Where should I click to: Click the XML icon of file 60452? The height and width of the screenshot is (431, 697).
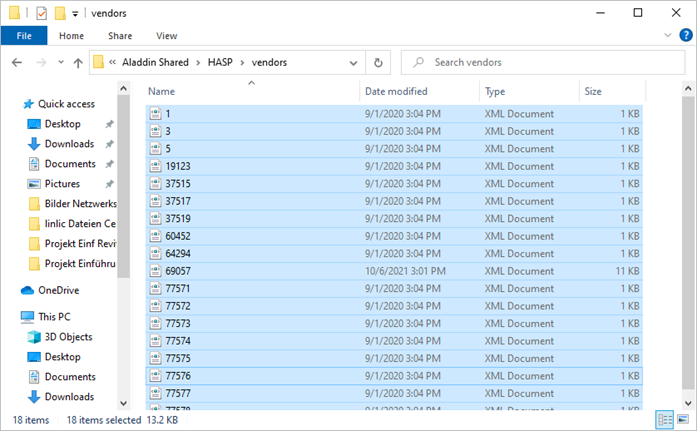tap(155, 236)
